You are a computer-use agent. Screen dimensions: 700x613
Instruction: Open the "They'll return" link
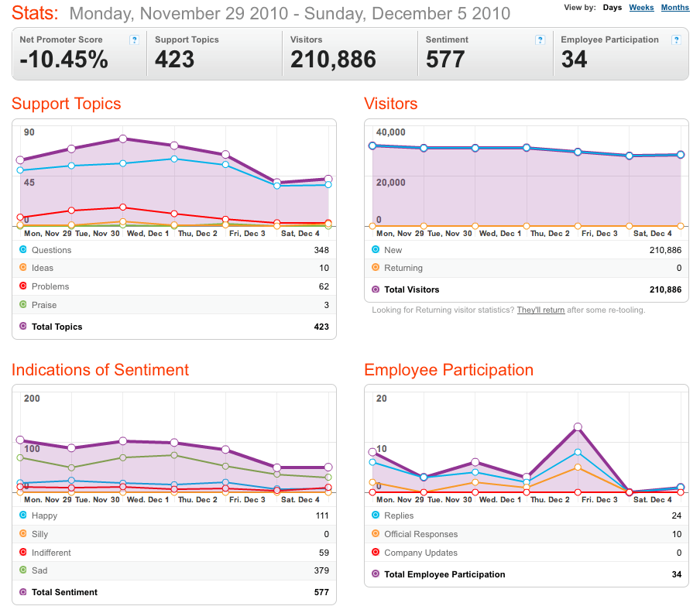(x=540, y=310)
